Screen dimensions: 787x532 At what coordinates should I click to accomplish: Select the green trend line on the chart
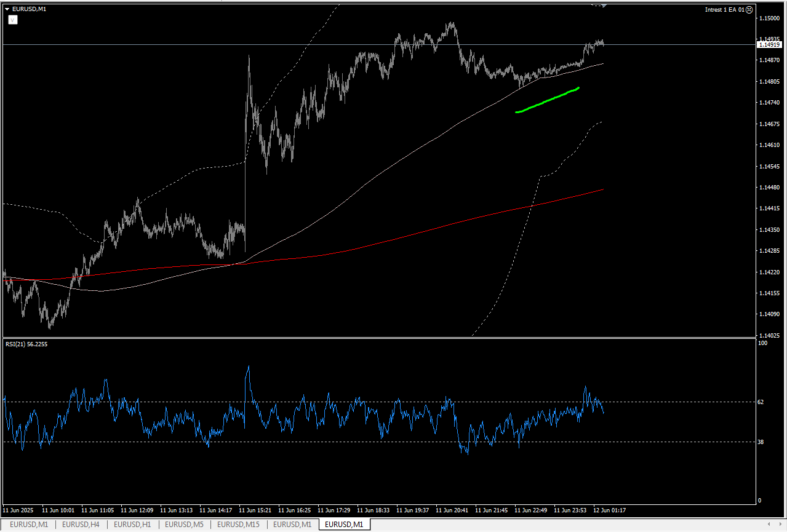point(548,100)
